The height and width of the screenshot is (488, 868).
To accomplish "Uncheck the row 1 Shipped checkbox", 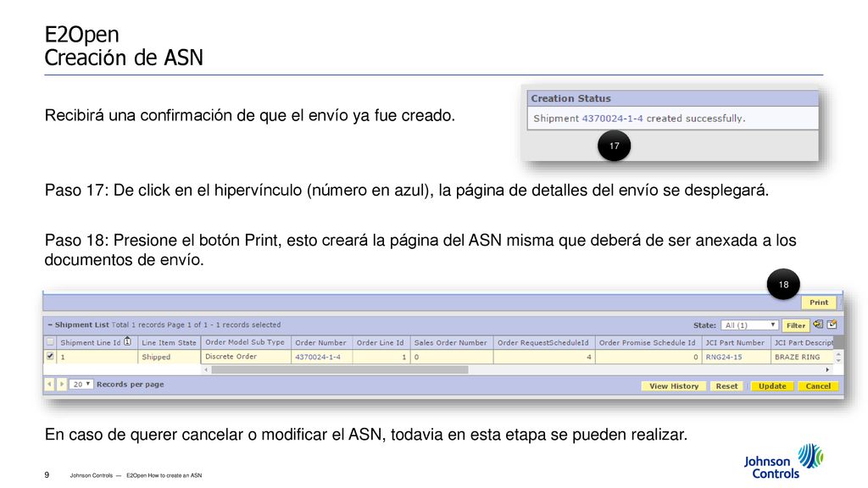I will (x=50, y=357).
